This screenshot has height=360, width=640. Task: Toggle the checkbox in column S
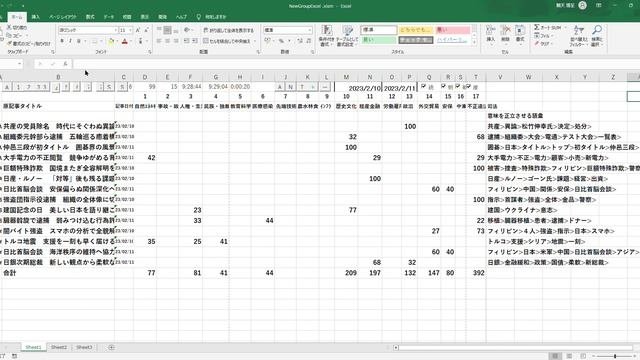click(458, 87)
